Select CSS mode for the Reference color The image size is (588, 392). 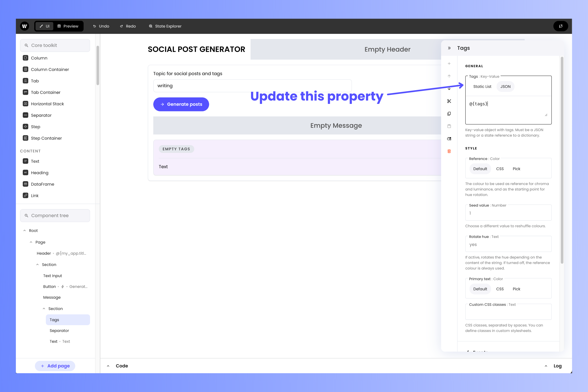pyautogui.click(x=500, y=169)
